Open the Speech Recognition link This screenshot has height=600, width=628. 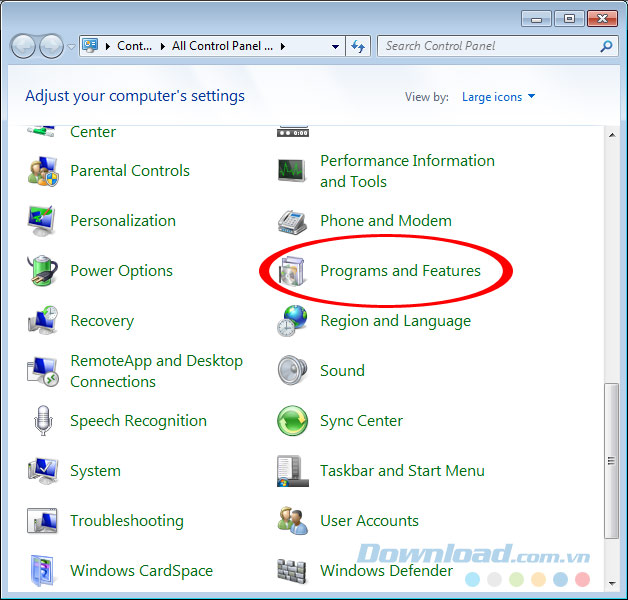(x=138, y=421)
